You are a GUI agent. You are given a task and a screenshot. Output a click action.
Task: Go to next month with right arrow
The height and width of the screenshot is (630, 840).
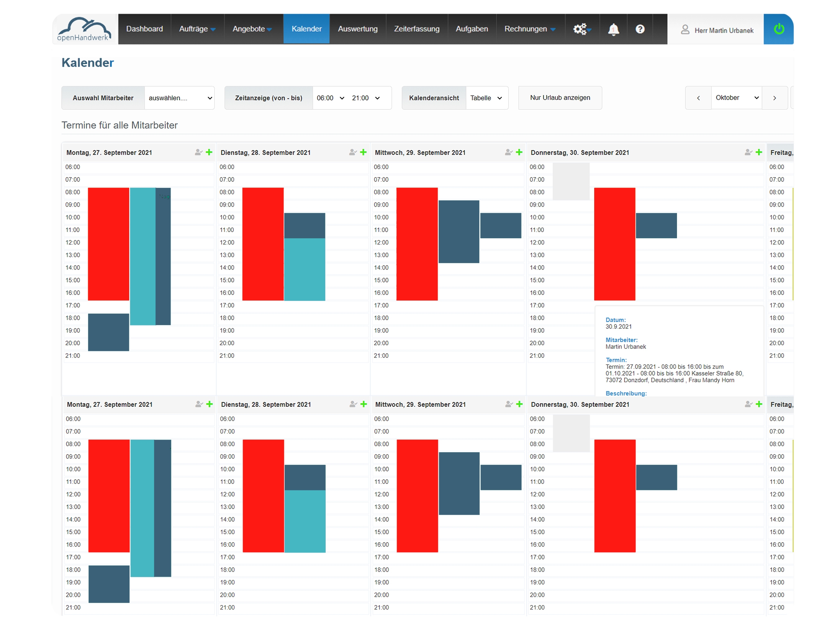coord(774,98)
